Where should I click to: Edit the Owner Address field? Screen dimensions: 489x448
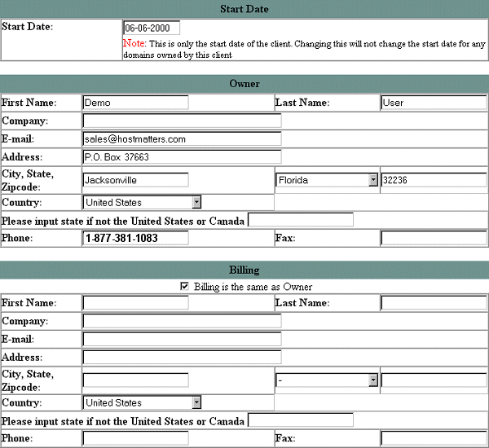pos(182,157)
